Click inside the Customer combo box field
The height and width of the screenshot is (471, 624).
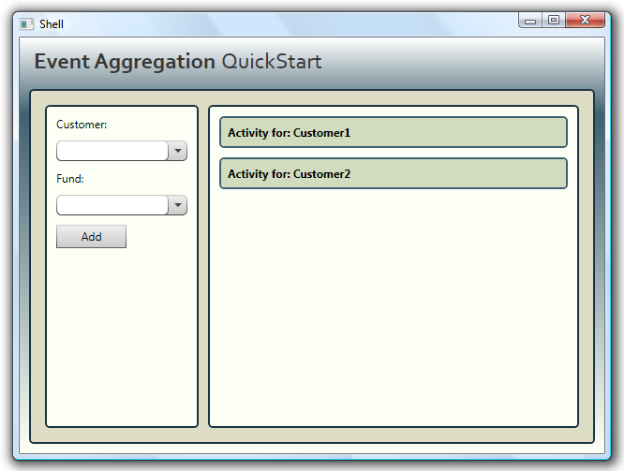tap(112, 151)
